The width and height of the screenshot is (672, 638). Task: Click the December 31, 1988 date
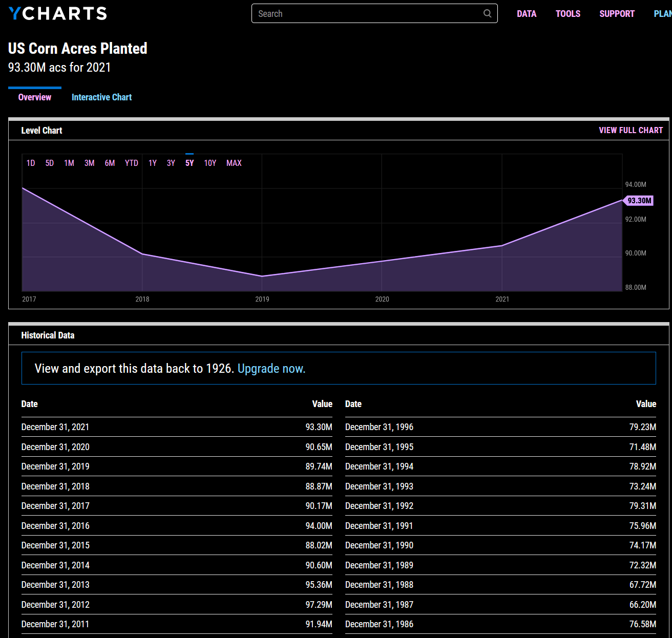pos(379,585)
